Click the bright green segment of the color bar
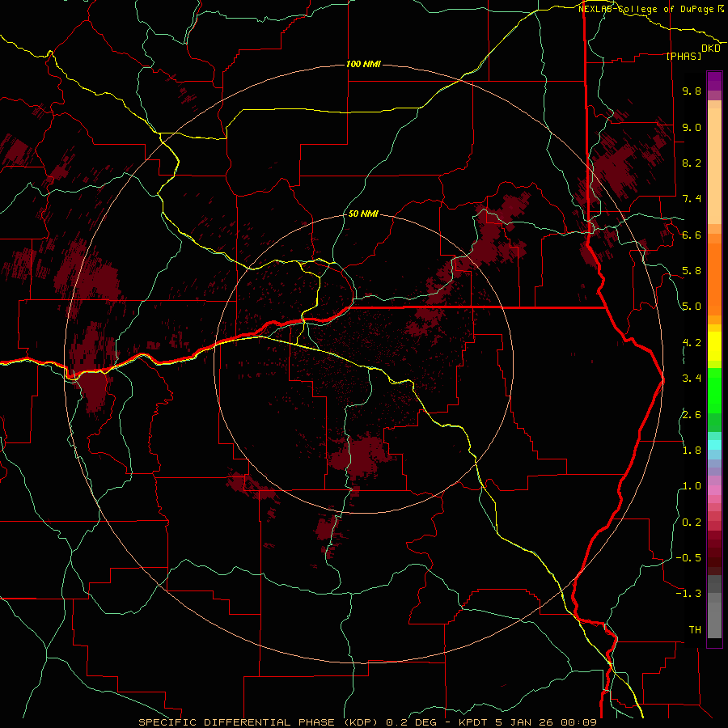The image size is (728, 728). coord(714,389)
